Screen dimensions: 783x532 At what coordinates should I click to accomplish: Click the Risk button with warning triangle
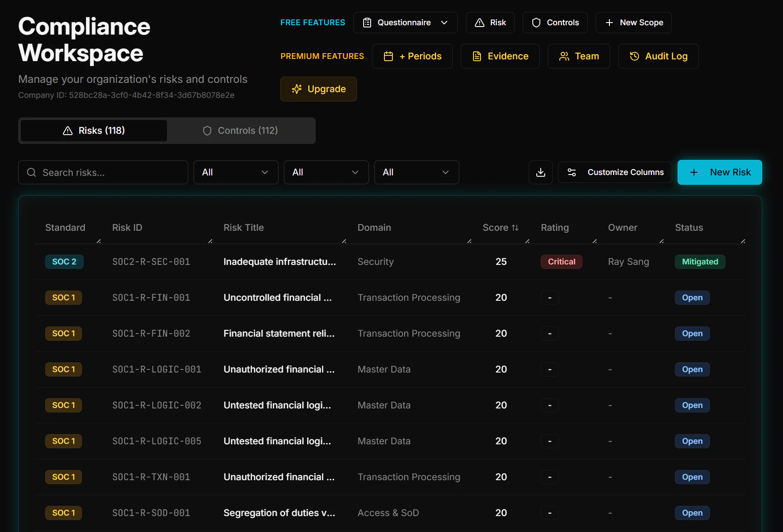point(490,23)
